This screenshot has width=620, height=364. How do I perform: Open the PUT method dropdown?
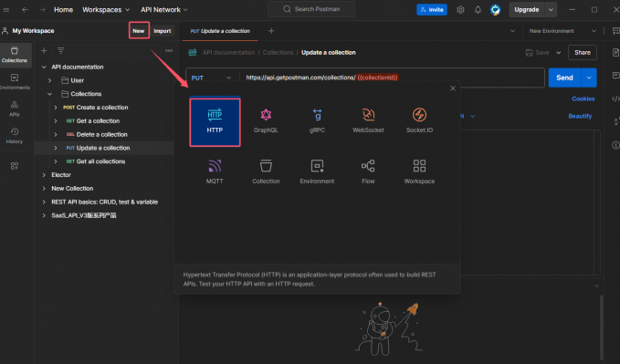[211, 78]
